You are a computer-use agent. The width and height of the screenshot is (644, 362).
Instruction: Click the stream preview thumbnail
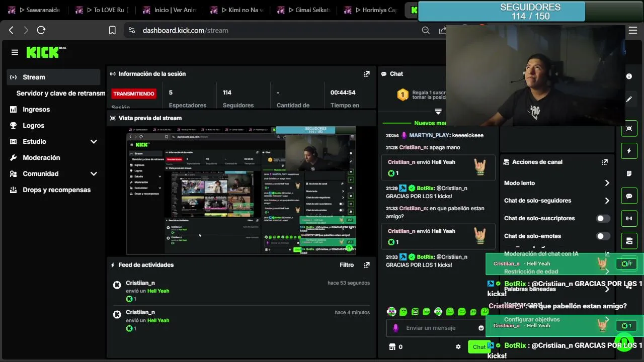pos(241,191)
